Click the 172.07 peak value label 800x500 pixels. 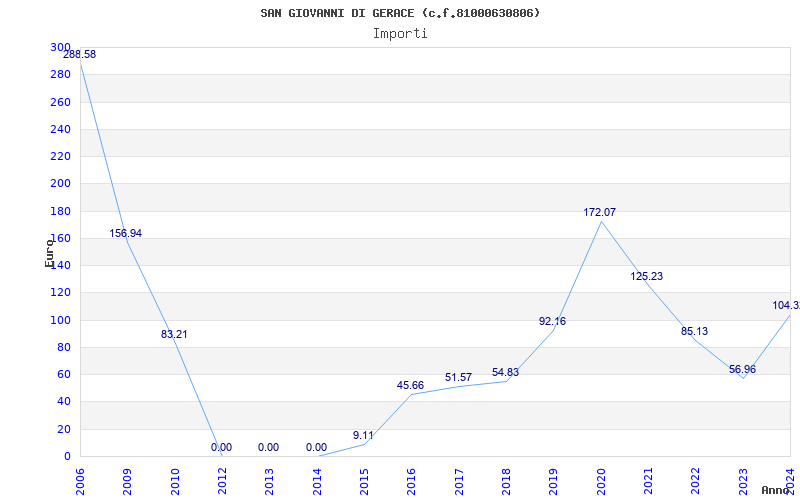[x=600, y=212]
